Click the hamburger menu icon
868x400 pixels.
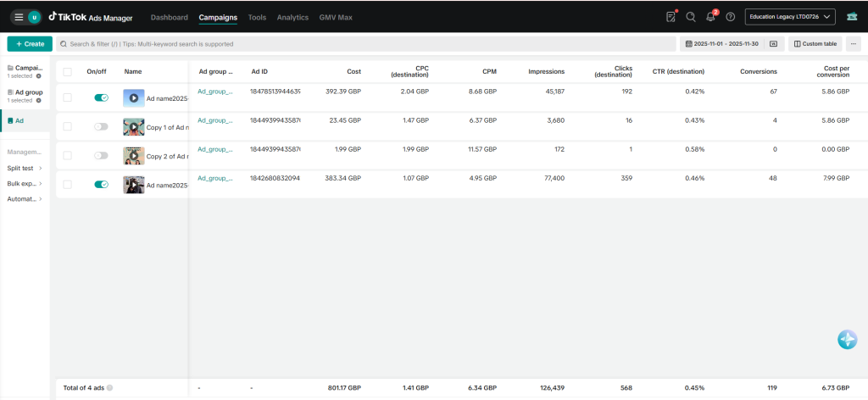coord(19,17)
